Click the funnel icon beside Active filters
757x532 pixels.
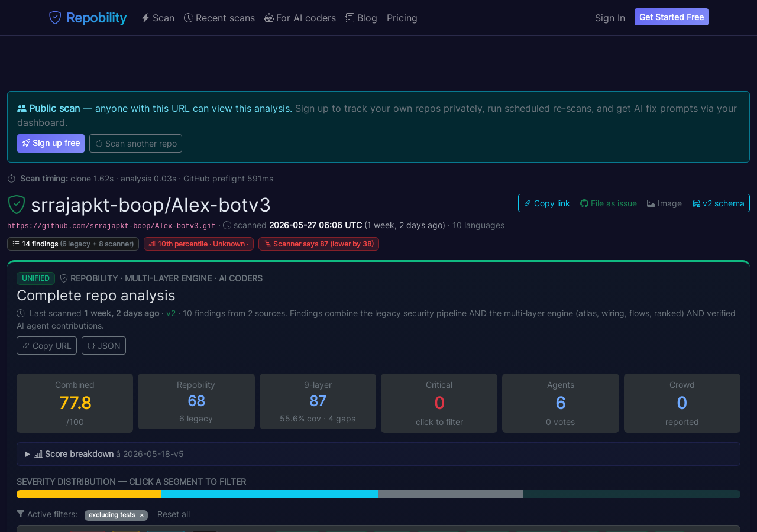tap(21, 514)
